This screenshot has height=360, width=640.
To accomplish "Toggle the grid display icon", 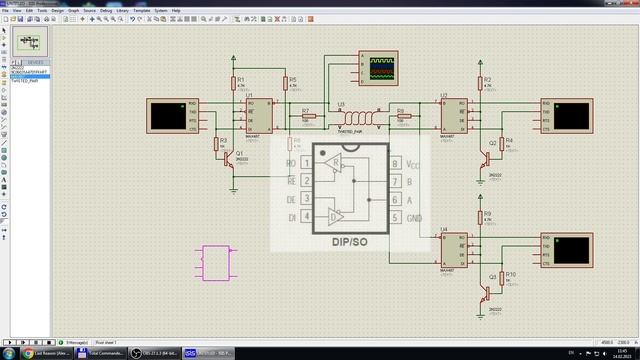I will point(73,19).
